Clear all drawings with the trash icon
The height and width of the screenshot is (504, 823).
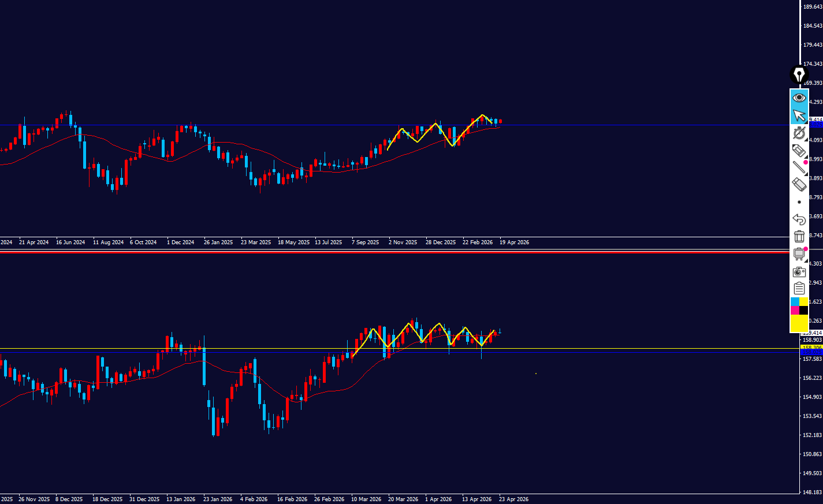799,236
